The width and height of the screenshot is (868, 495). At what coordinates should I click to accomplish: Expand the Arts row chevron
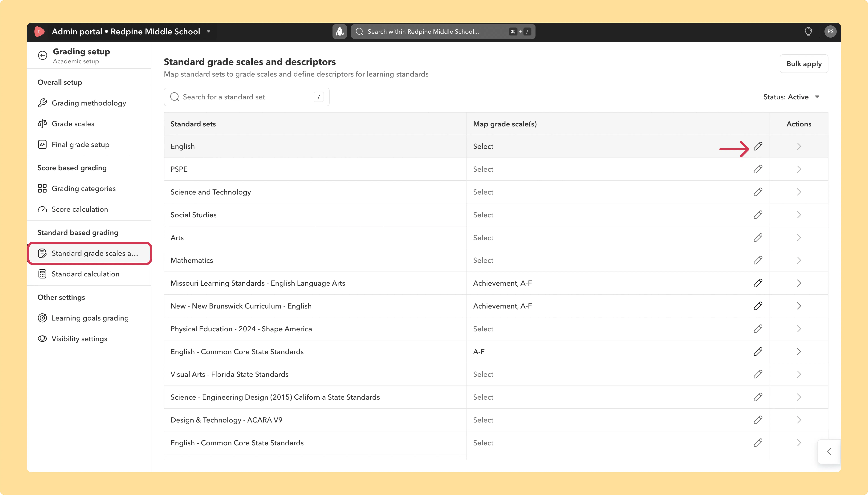pos(799,237)
